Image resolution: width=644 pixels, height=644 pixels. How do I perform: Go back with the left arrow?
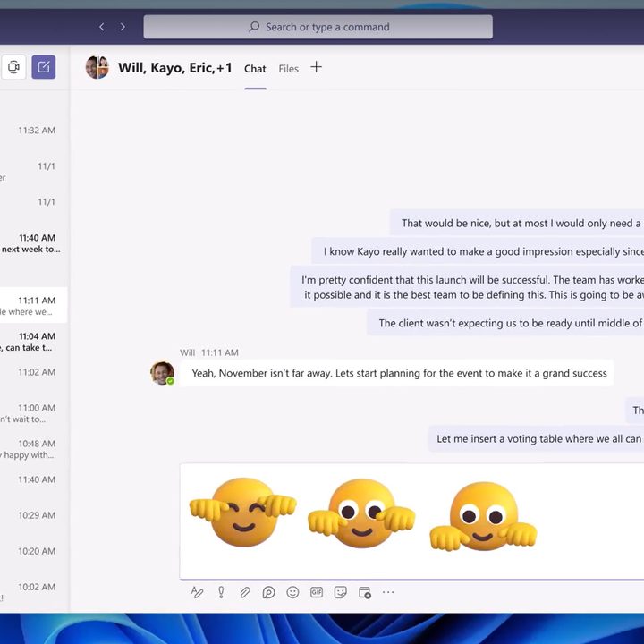click(x=101, y=27)
